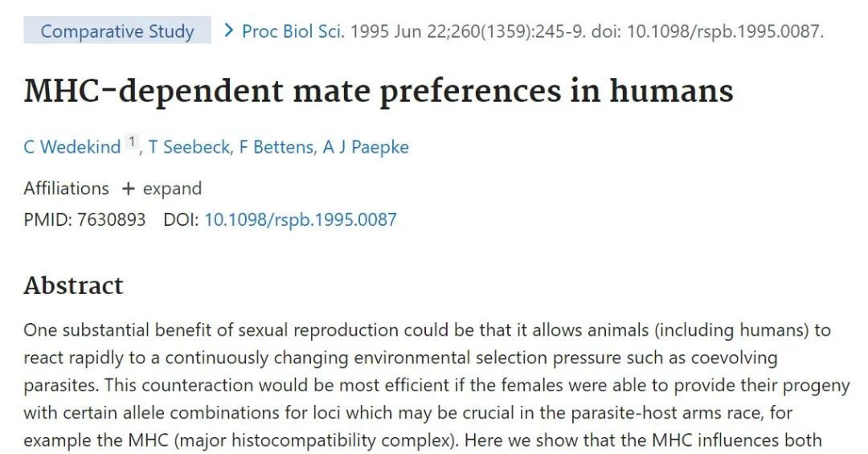Open author C Wedekind's link

72,147
